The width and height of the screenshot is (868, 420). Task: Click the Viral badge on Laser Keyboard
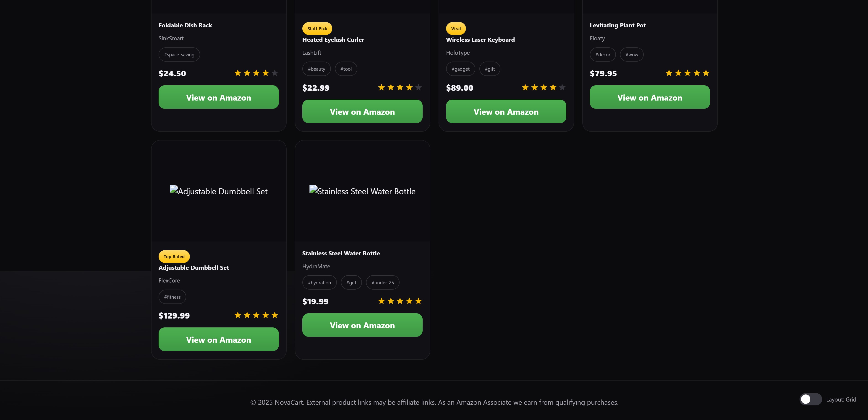click(x=456, y=29)
